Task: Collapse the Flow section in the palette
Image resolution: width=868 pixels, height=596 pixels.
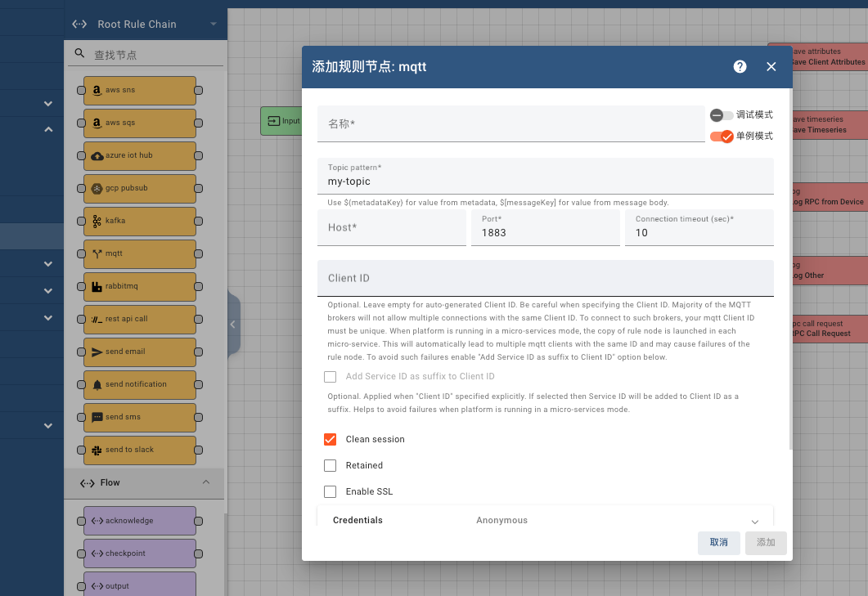Action: pyautogui.click(x=206, y=482)
